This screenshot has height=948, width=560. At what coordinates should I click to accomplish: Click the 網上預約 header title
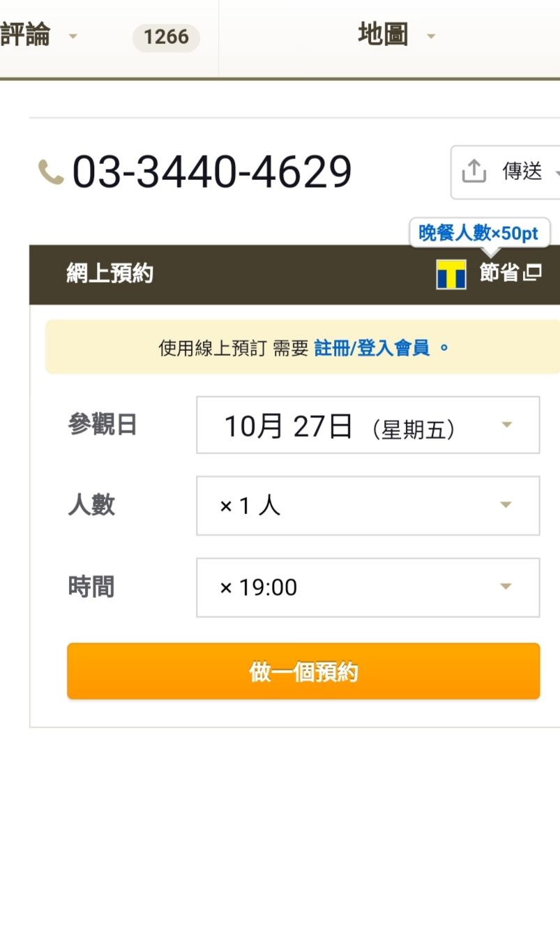[x=109, y=274]
